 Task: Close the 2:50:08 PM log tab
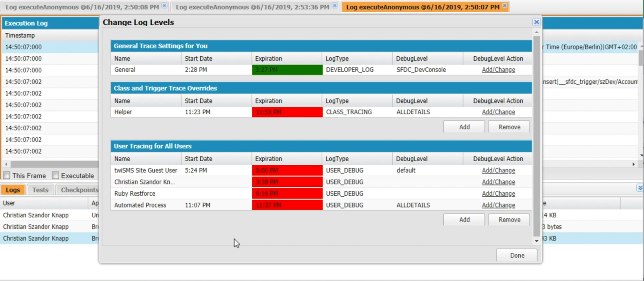pos(164,6)
